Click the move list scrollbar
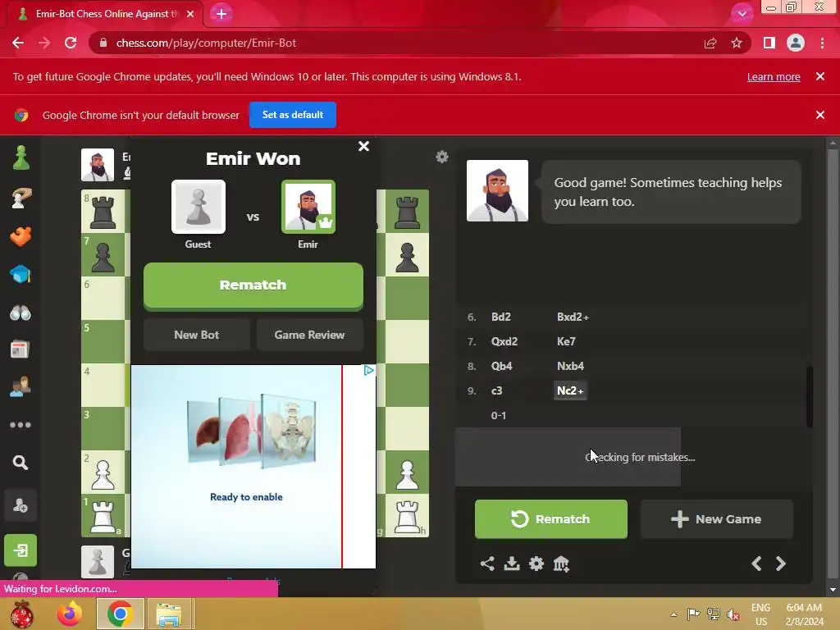Image resolution: width=840 pixels, height=630 pixels. (810, 396)
